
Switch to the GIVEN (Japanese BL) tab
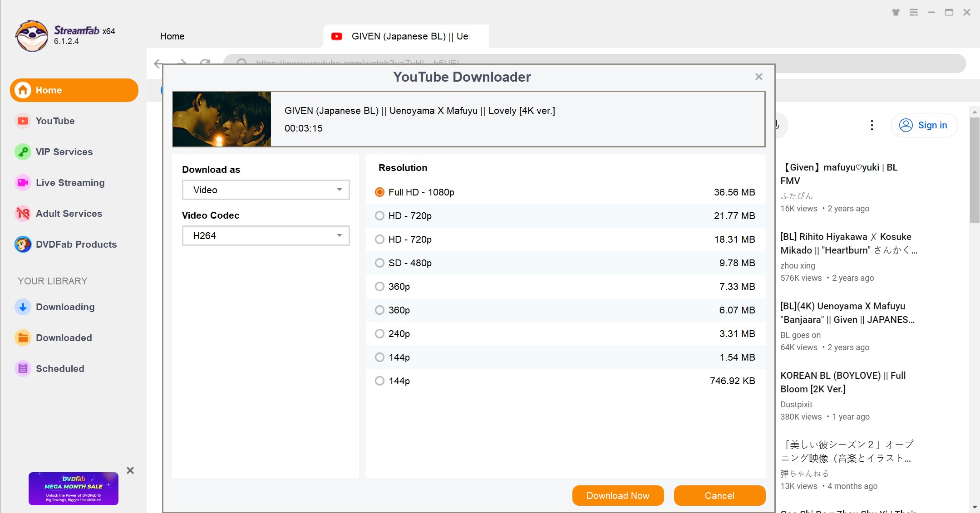pyautogui.click(x=406, y=36)
